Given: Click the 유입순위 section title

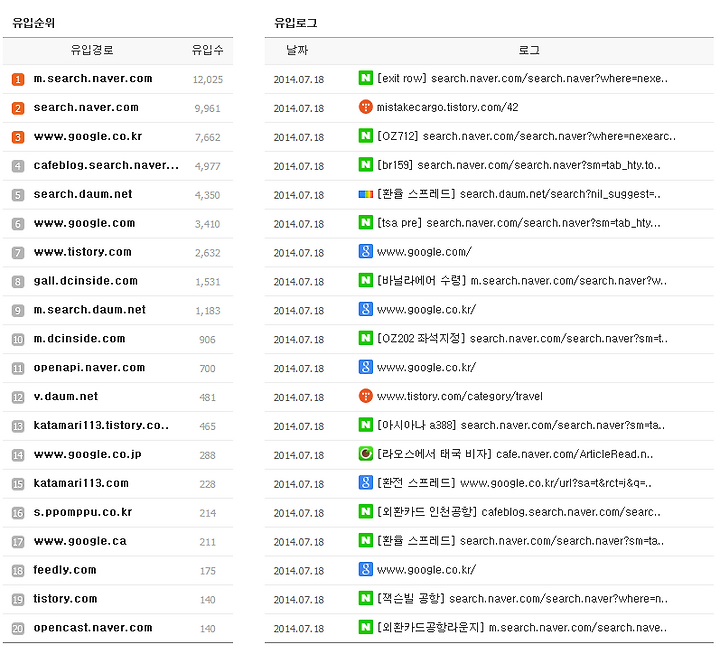Looking at the screenshot, I should 34,23.
